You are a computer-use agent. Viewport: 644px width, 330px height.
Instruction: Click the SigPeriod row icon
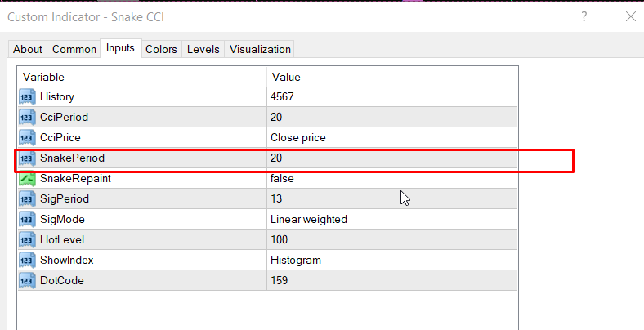pos(26,198)
